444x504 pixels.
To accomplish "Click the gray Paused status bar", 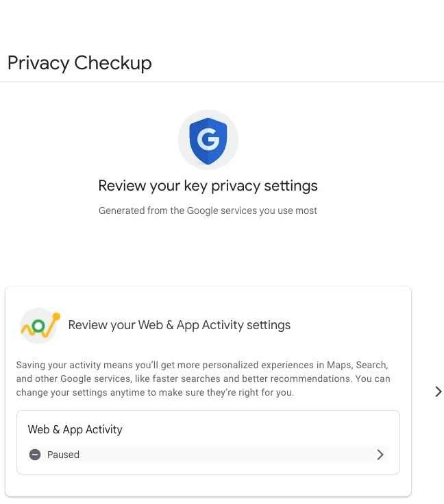I will pos(206,455).
